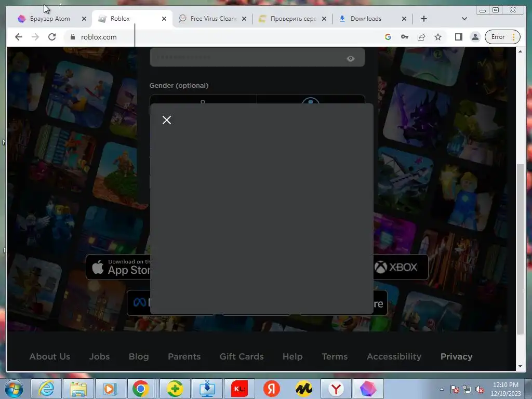
Task: Open Windows Media Player from the taskbar
Action: point(111,389)
